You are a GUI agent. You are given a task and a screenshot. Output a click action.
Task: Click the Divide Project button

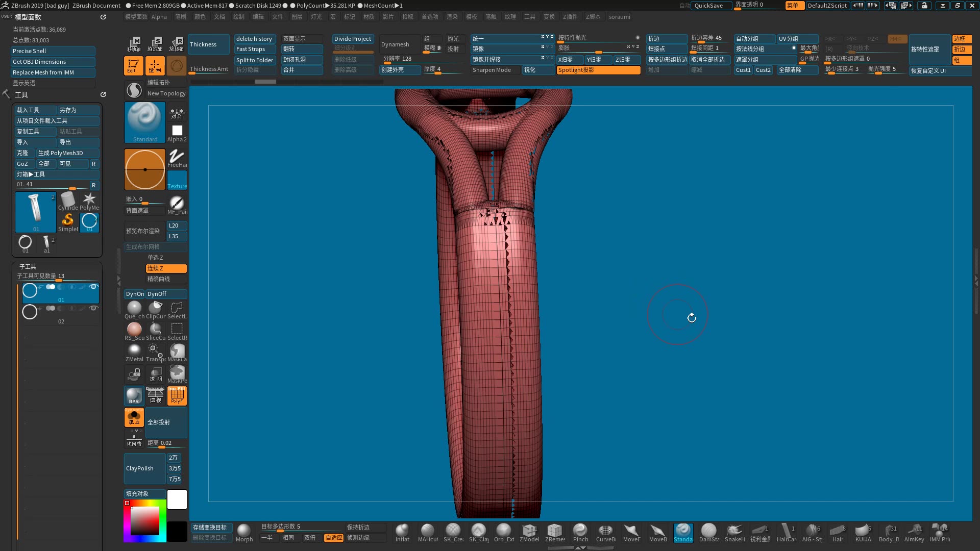[352, 38]
